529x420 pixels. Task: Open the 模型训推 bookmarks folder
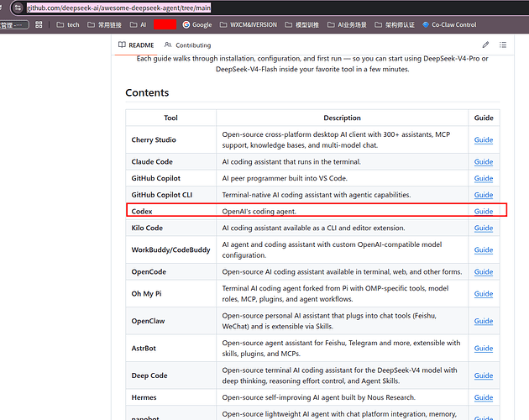point(302,24)
